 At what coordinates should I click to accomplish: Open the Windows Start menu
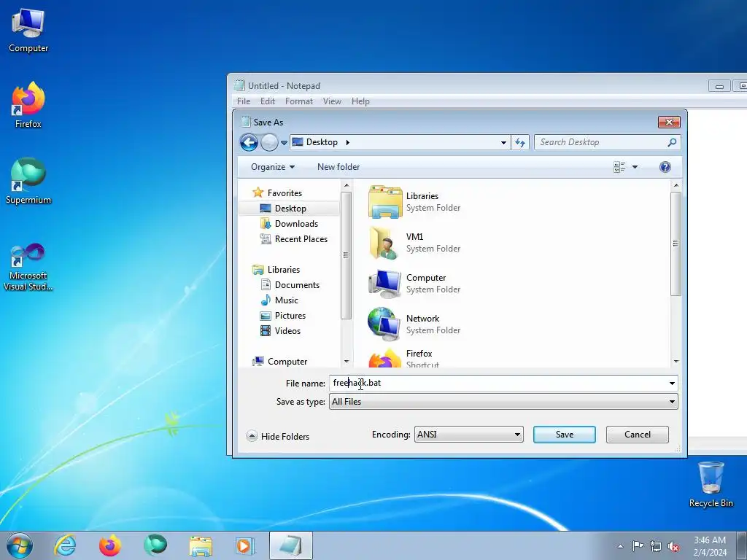[20, 545]
